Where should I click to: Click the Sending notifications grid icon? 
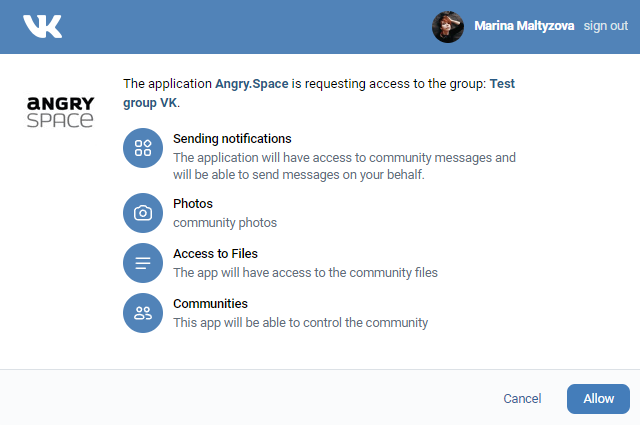pos(143,148)
